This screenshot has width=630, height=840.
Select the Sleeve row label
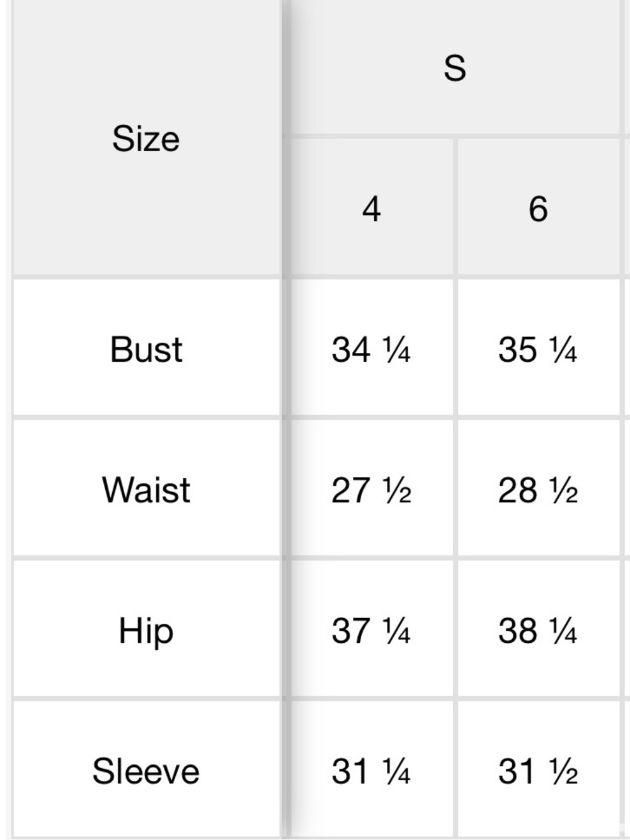pyautogui.click(x=146, y=770)
